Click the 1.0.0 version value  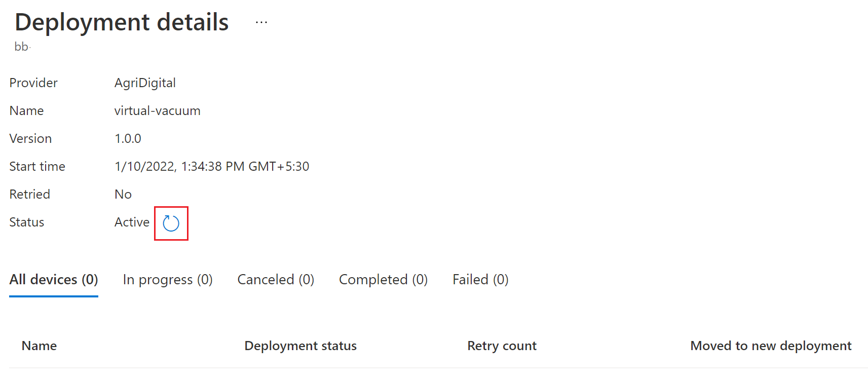(x=128, y=138)
